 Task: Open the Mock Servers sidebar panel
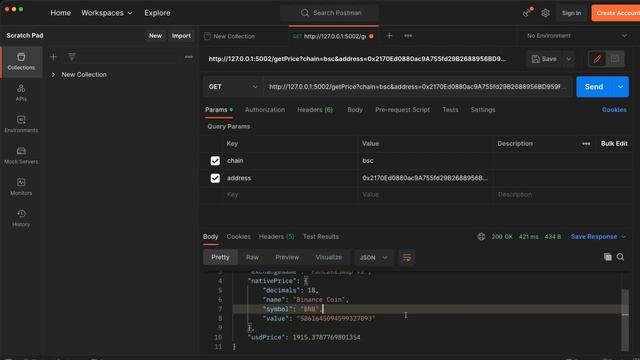pos(21,156)
